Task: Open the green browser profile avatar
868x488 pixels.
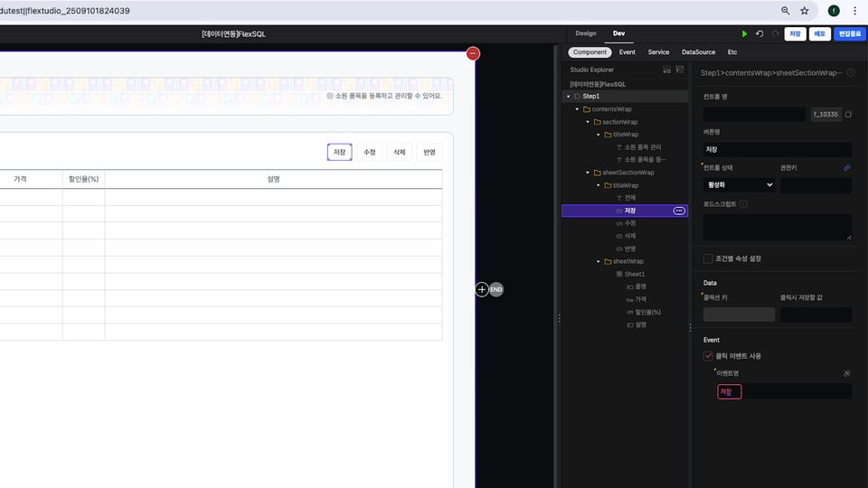Action: tap(834, 11)
